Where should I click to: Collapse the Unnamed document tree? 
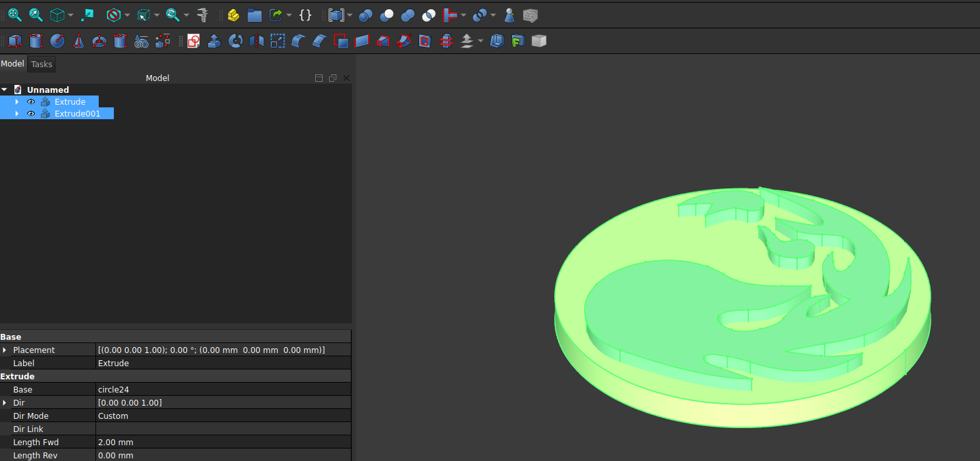point(5,90)
